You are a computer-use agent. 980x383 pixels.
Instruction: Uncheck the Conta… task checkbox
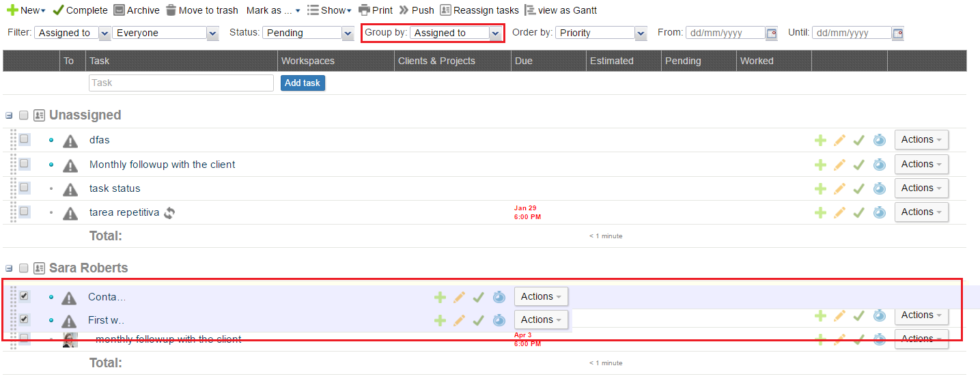click(x=24, y=296)
